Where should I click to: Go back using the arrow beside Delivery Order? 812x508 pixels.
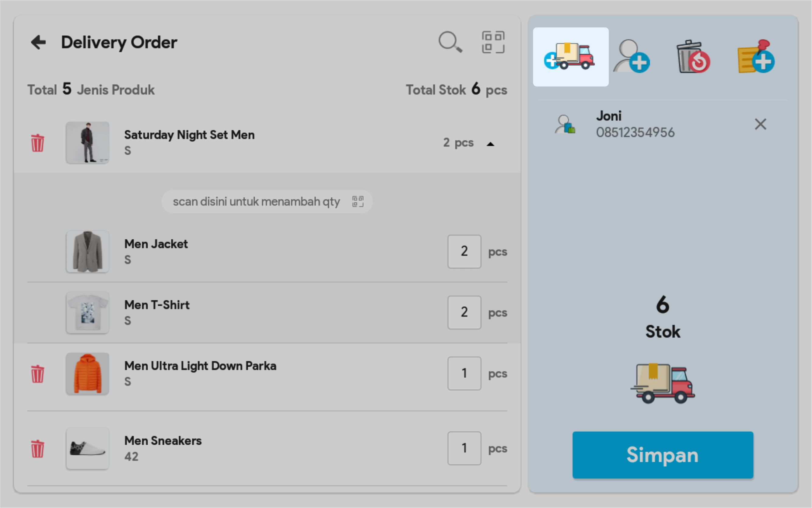(x=38, y=42)
